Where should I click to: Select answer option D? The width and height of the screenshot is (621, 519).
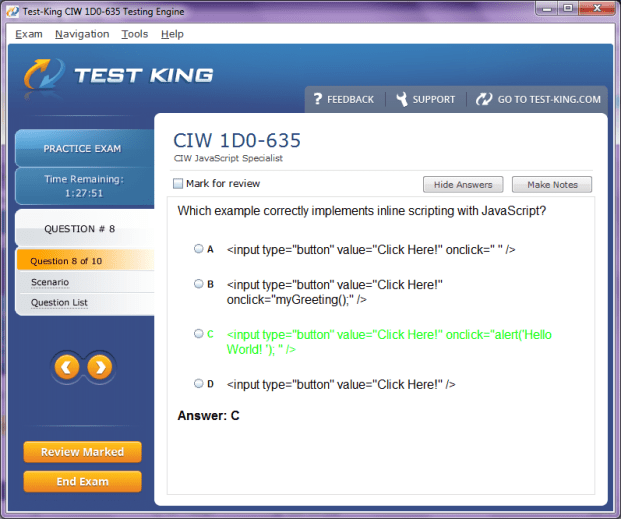coord(198,384)
